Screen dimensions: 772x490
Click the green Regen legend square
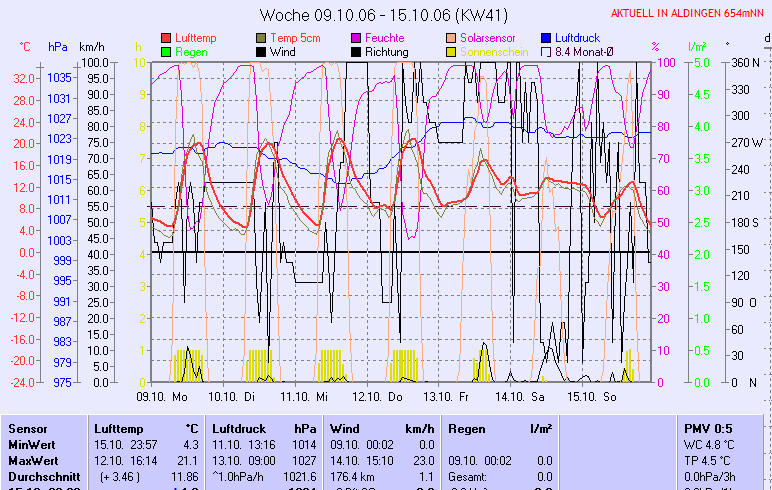click(166, 51)
